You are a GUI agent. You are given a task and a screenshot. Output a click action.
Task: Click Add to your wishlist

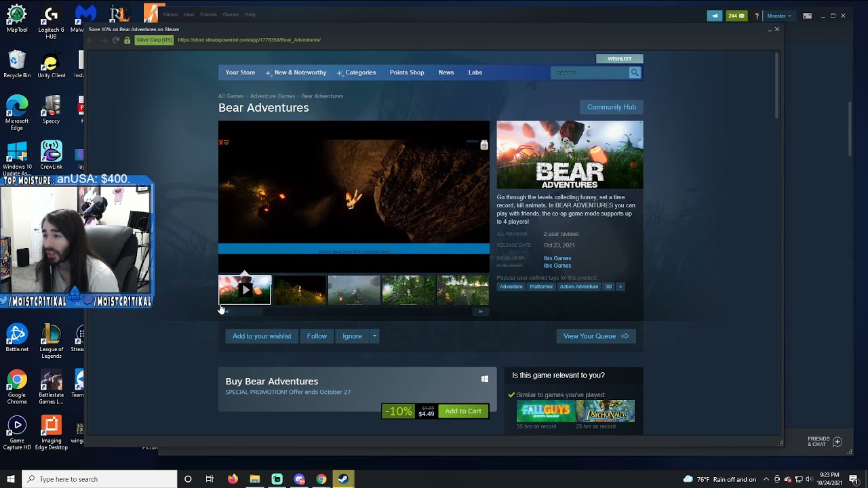click(x=262, y=336)
